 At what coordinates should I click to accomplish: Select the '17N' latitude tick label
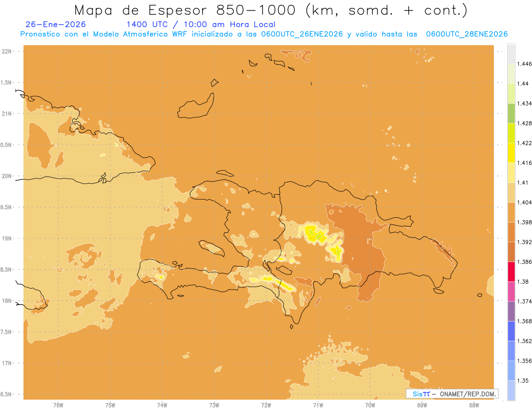pyautogui.click(x=7, y=363)
